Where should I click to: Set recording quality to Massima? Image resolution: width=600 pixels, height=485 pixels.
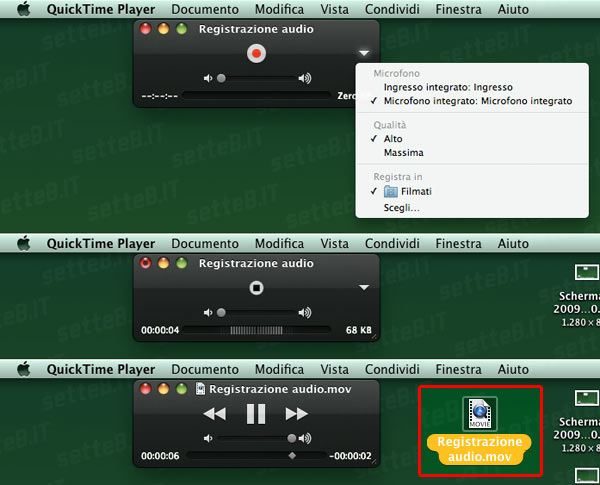click(403, 153)
